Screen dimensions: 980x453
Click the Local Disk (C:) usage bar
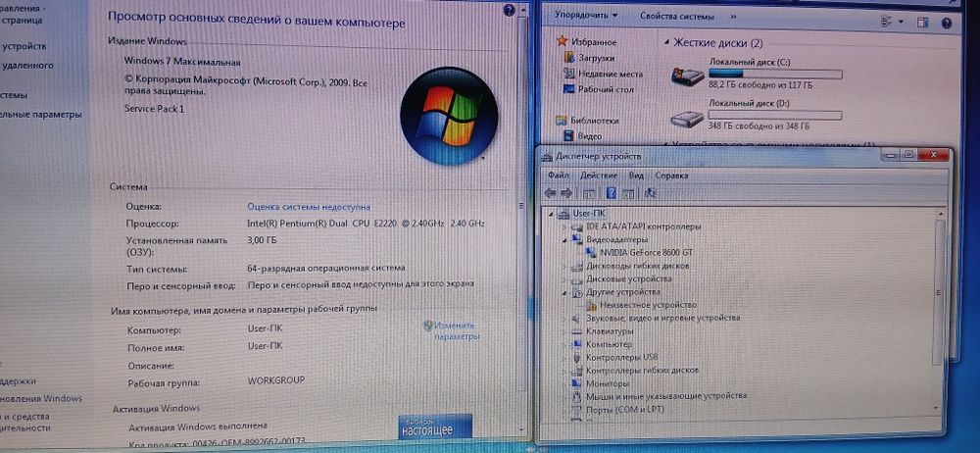775,75
